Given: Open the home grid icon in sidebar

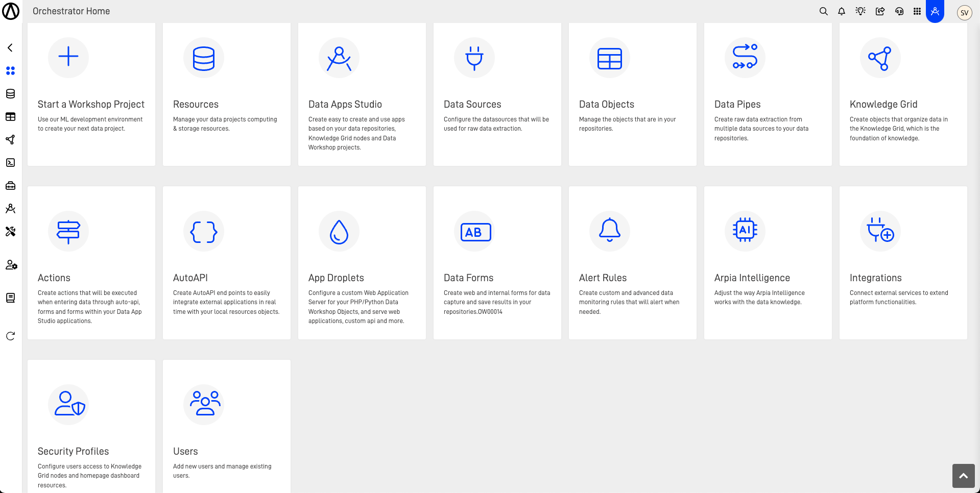Looking at the screenshot, I should tap(10, 70).
